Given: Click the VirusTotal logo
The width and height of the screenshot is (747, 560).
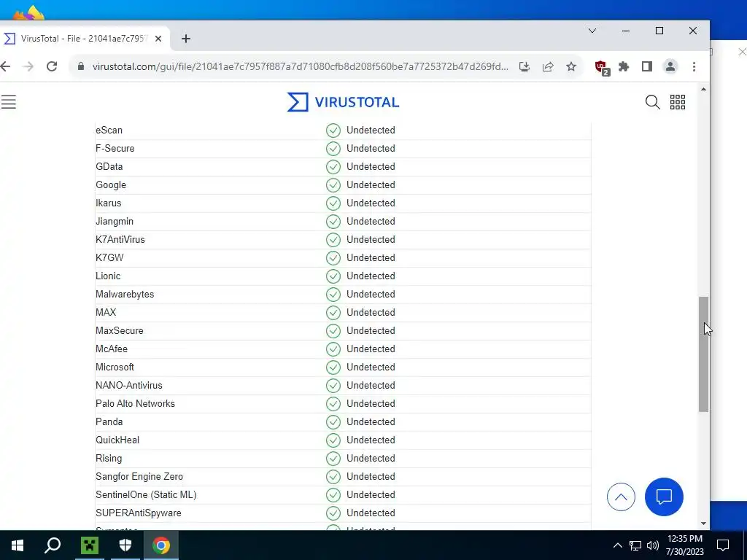Looking at the screenshot, I should coord(343,102).
